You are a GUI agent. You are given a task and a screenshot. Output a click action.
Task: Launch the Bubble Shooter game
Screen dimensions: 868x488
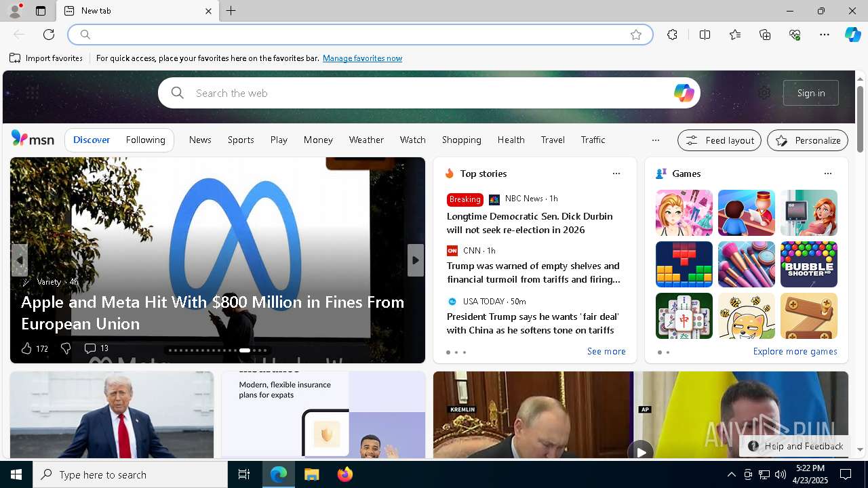click(809, 264)
